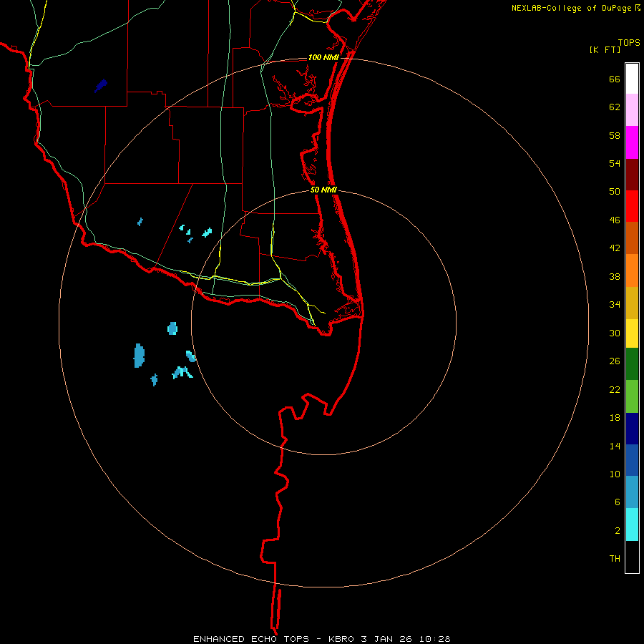
Task: Click the "NEXLAB-College of DuPage" text
Action: pos(571,8)
